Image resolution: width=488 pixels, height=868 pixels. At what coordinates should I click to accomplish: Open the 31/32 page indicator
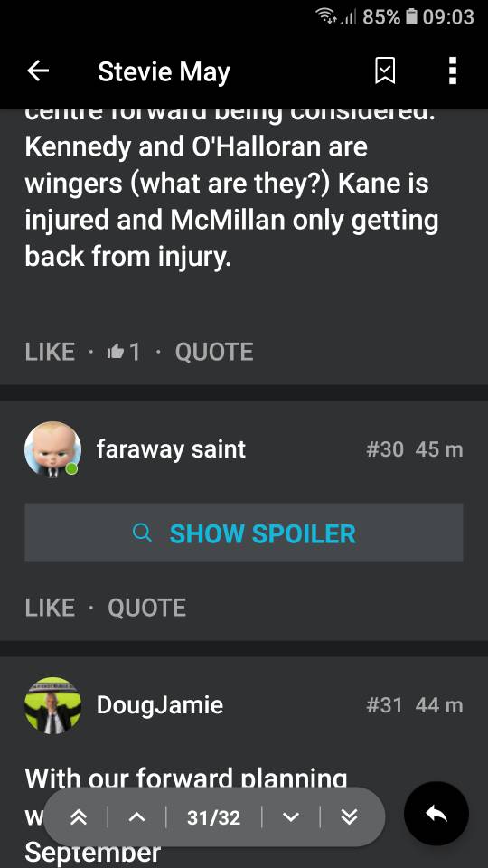pos(213,817)
